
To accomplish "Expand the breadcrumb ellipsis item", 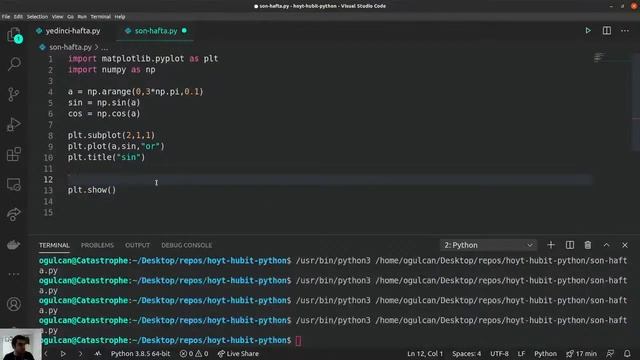I will (105, 47).
